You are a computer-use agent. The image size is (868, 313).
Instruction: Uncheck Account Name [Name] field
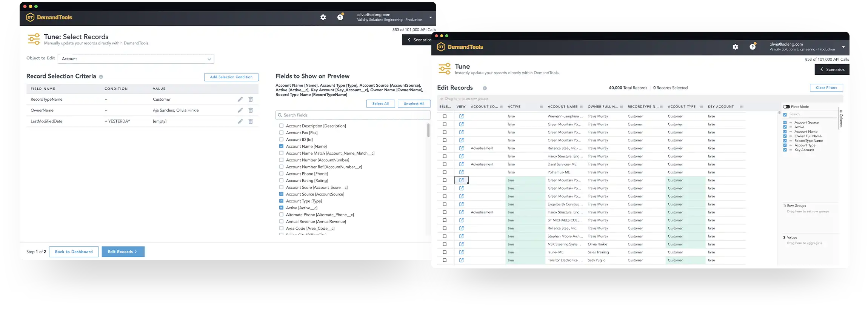281,146
